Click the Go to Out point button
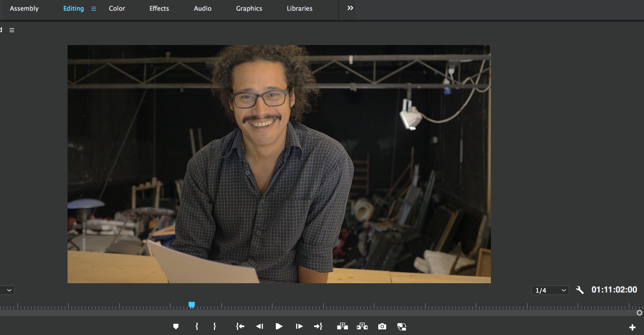The width and height of the screenshot is (644, 335). click(x=318, y=327)
